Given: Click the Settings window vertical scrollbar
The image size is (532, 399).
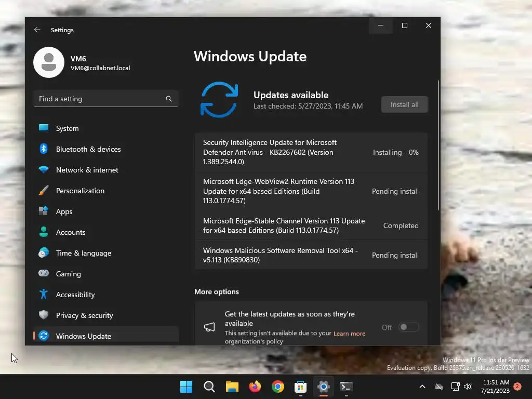Looking at the screenshot, I should pyautogui.click(x=438, y=145).
